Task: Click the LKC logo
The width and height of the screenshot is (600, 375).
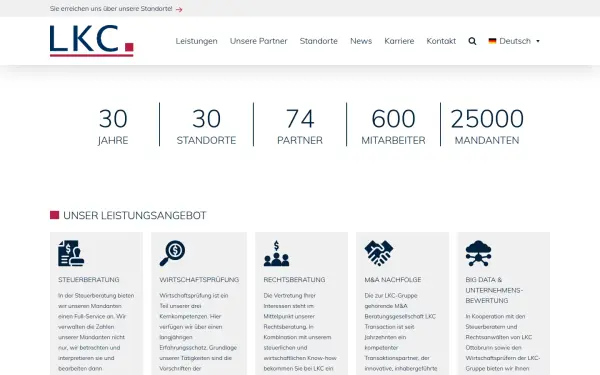Action: pos(91,41)
